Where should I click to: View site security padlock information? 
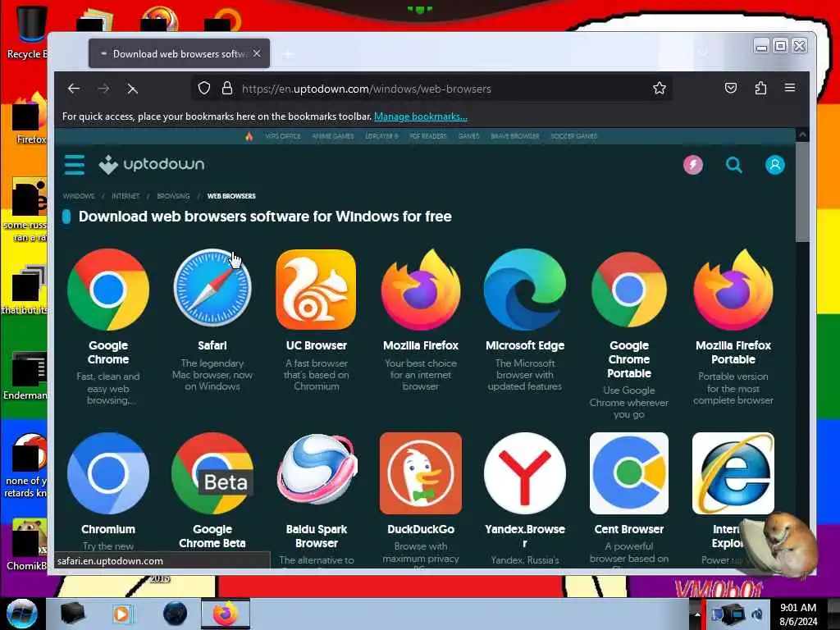pyautogui.click(x=227, y=88)
